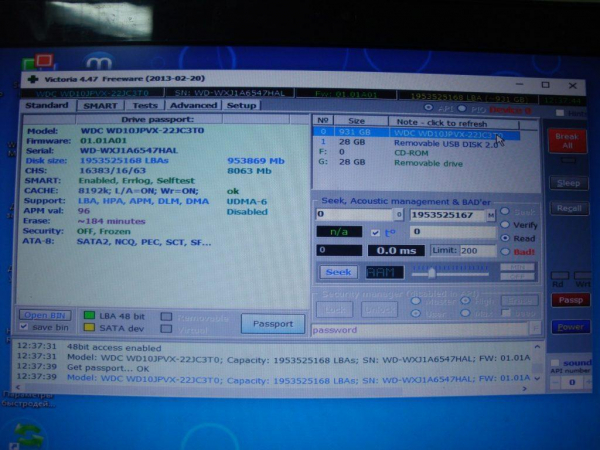Click the 'Note - click to refresh' header
Screen dimensions: 600x450
click(453, 123)
